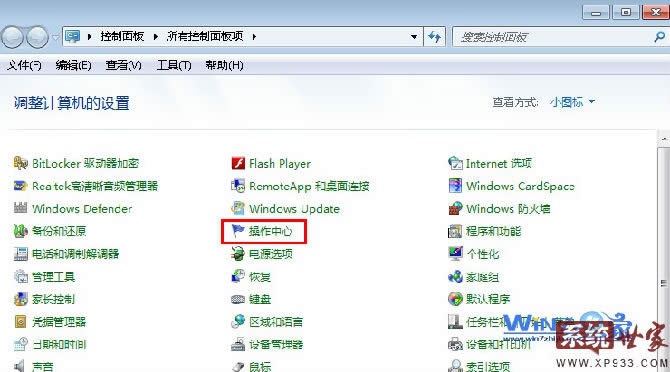Open 管理工具 administrative tools icon

21,277
